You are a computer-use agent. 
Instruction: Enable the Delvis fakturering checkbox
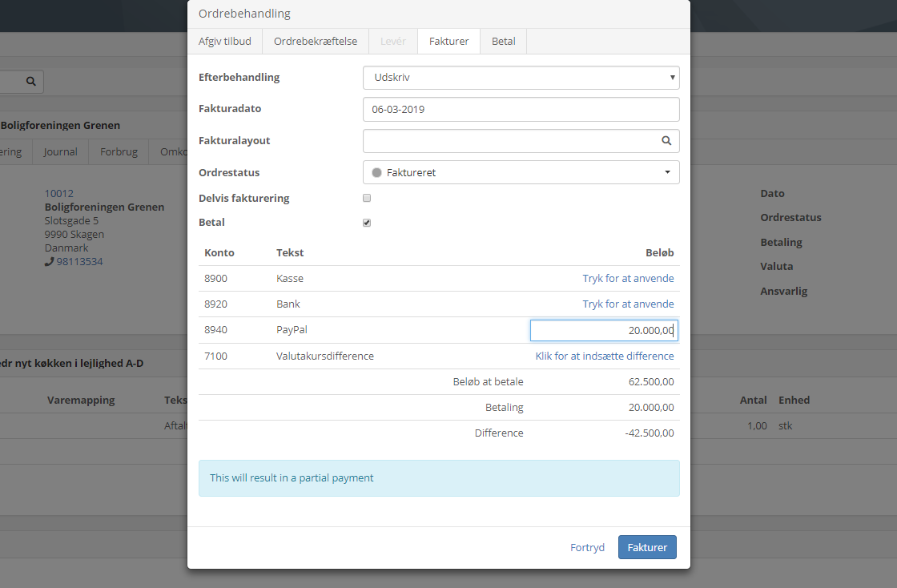point(367,198)
